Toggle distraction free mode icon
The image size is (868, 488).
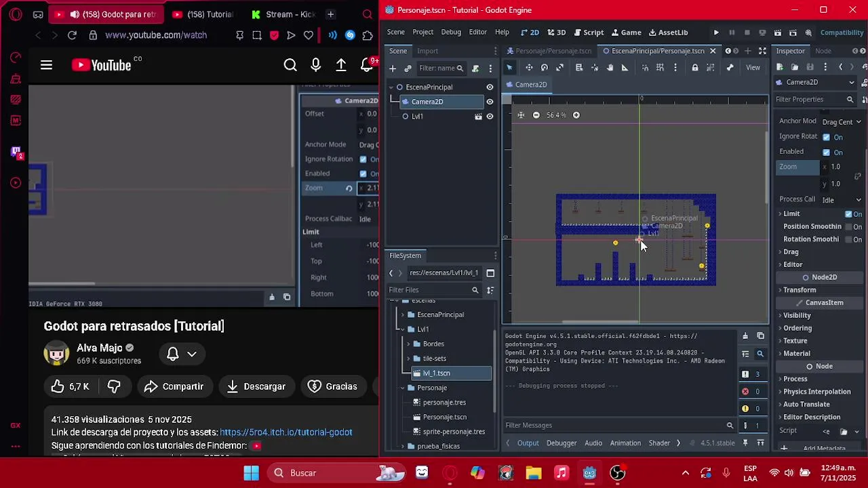(x=762, y=51)
